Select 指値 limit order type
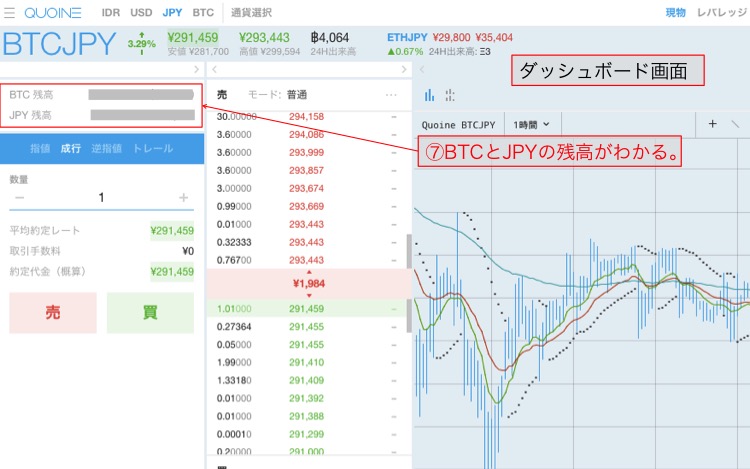Screen dimensions: 750x469 tap(40, 149)
